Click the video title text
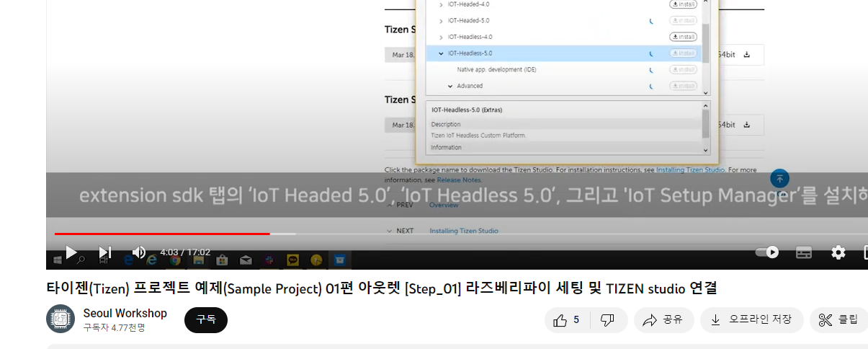Screen dimensions: 868x349 [x=382, y=288]
